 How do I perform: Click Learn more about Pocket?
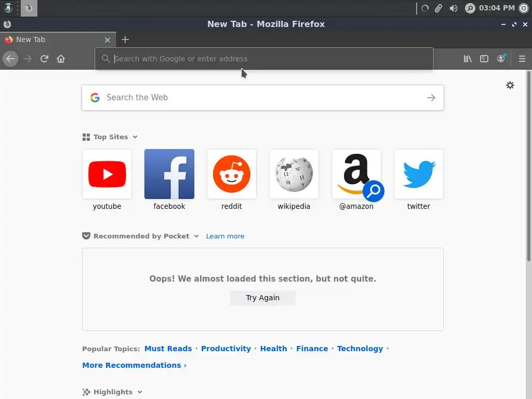(x=225, y=236)
